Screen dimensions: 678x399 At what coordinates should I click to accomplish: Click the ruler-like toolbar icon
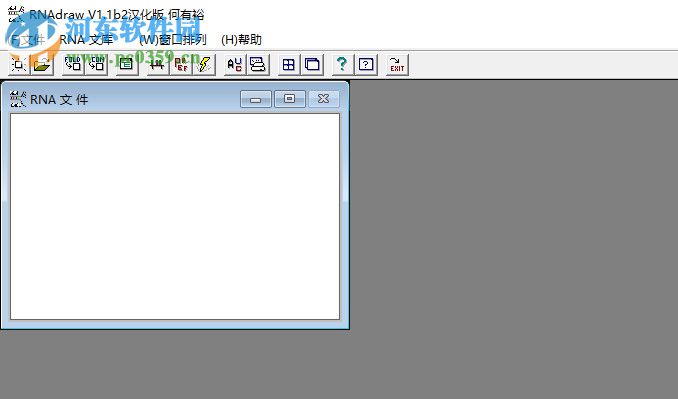(158, 65)
